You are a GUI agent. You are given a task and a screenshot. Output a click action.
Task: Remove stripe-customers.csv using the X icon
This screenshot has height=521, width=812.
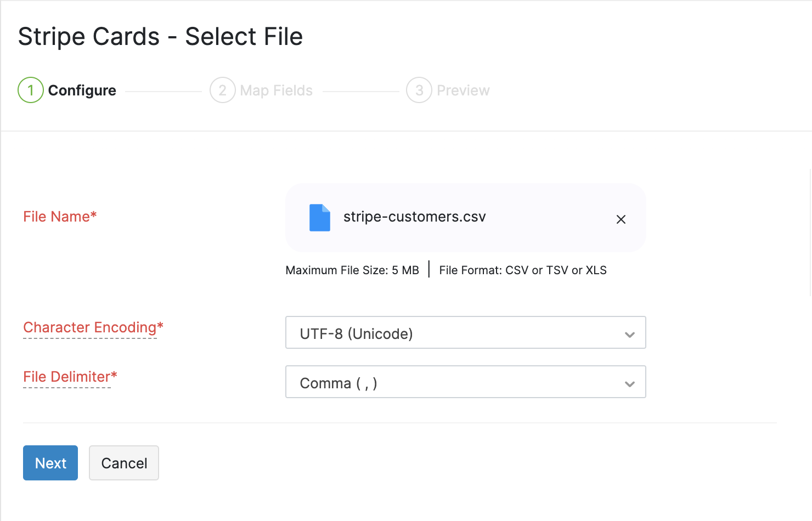click(621, 219)
